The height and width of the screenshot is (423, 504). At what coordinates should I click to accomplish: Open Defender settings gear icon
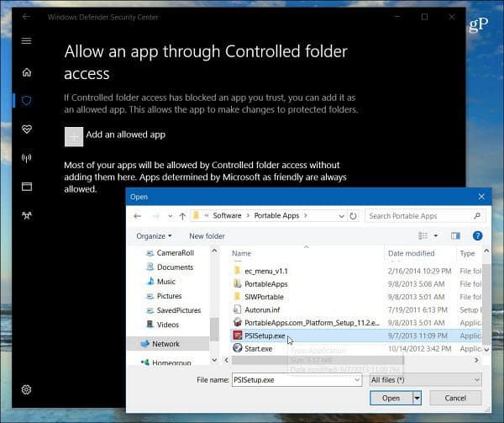26,389
